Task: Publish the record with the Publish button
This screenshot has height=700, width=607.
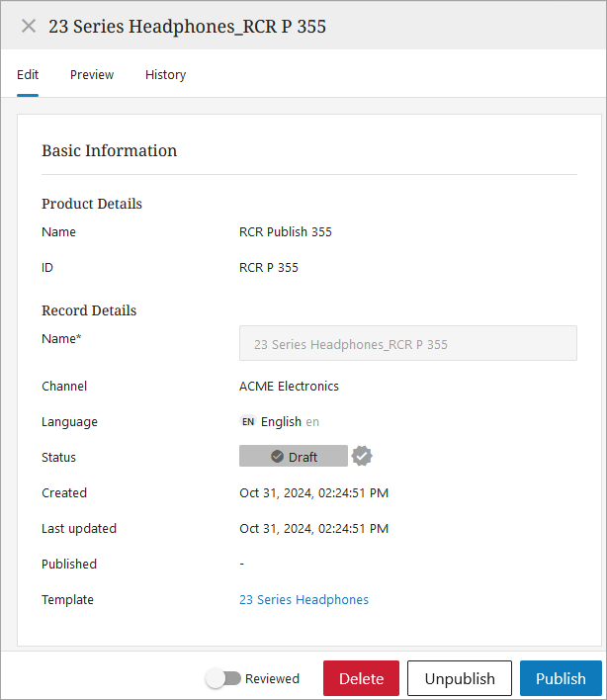Action: tap(561, 678)
